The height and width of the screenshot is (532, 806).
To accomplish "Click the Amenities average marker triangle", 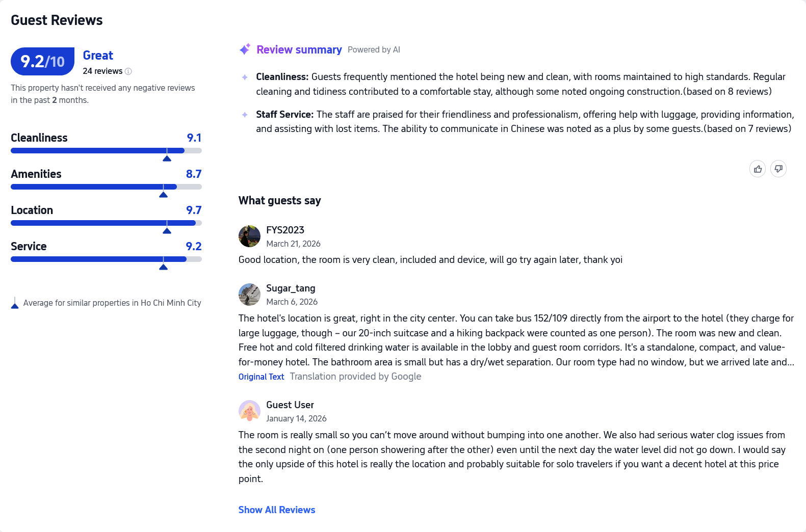I will click(x=163, y=195).
